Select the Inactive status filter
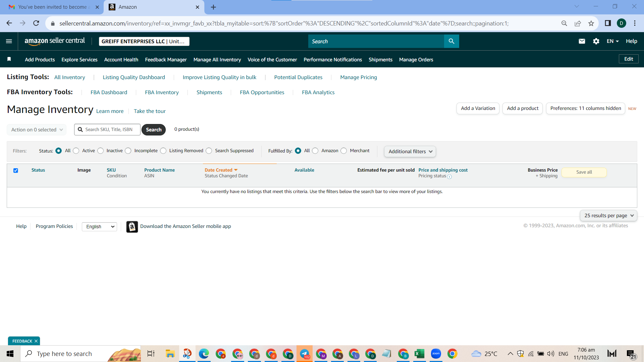This screenshot has width=644, height=362. click(x=101, y=151)
